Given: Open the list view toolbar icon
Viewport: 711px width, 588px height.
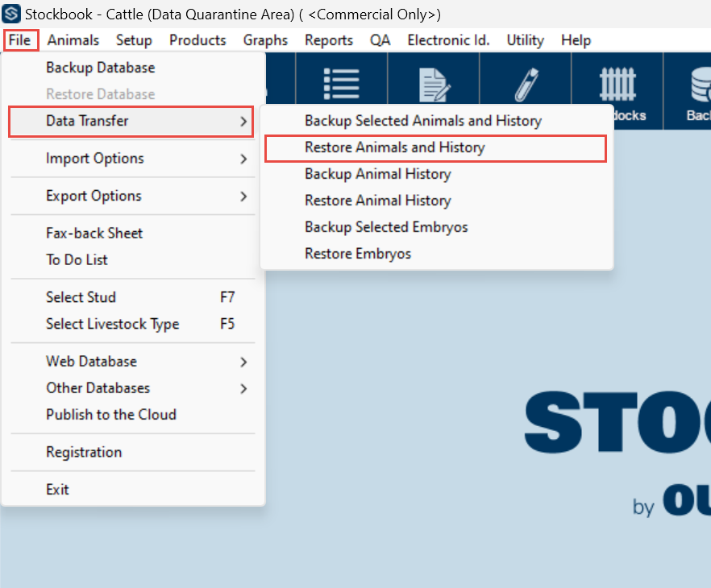Looking at the screenshot, I should coord(341,85).
